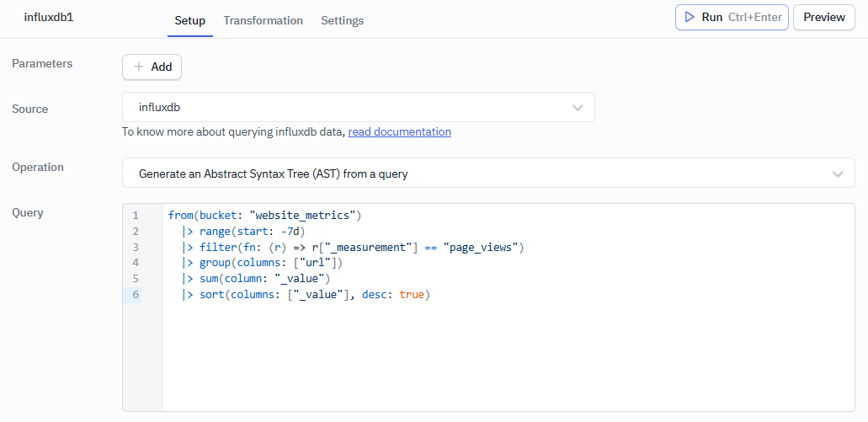Click the plus icon in Add button
This screenshot has height=422, width=868.
(139, 67)
